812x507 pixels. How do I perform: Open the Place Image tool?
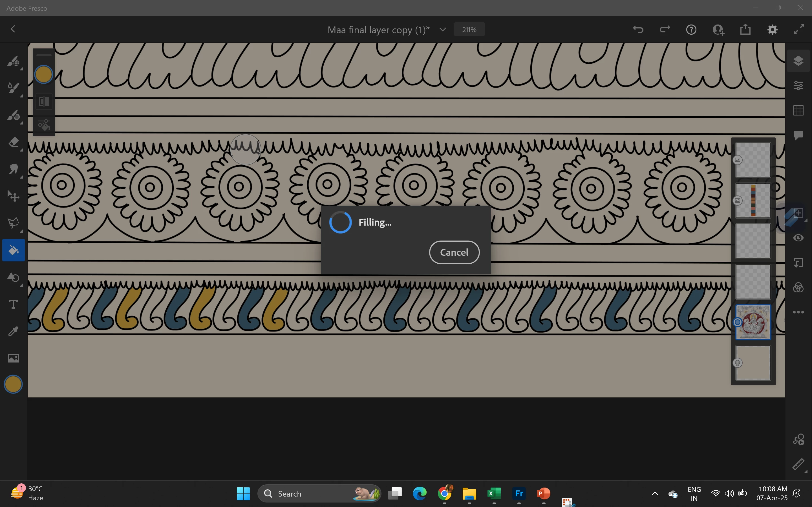[x=14, y=358]
